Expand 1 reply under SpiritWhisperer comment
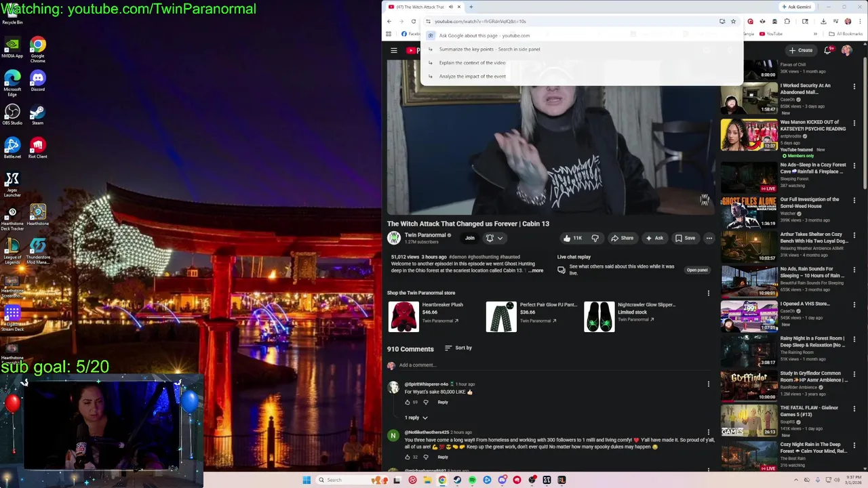The height and width of the screenshot is (488, 868). (416, 418)
